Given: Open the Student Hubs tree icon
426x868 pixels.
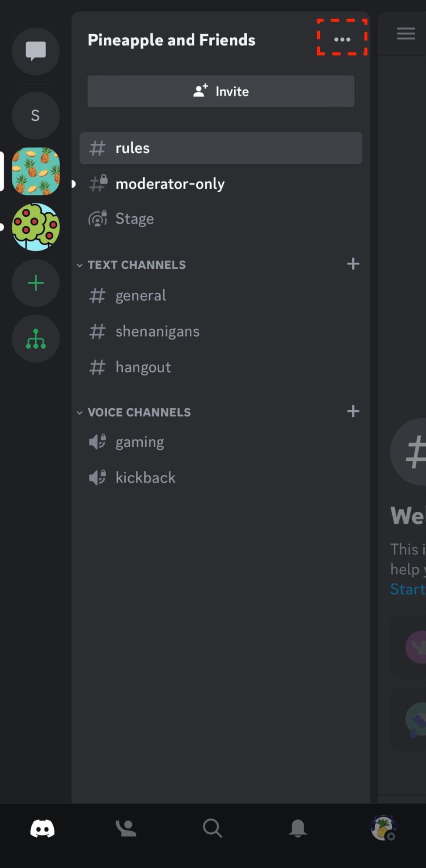Looking at the screenshot, I should tap(36, 339).
